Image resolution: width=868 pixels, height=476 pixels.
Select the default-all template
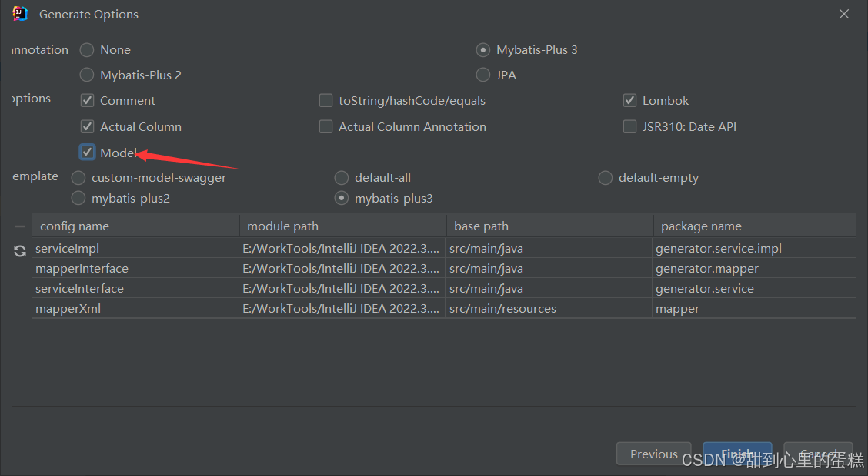pyautogui.click(x=342, y=178)
